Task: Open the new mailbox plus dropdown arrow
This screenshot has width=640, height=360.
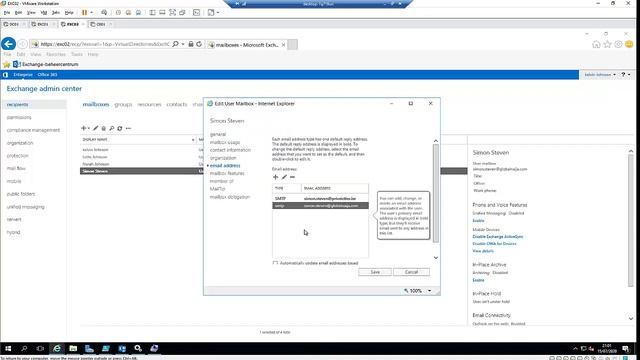Action: (89, 129)
